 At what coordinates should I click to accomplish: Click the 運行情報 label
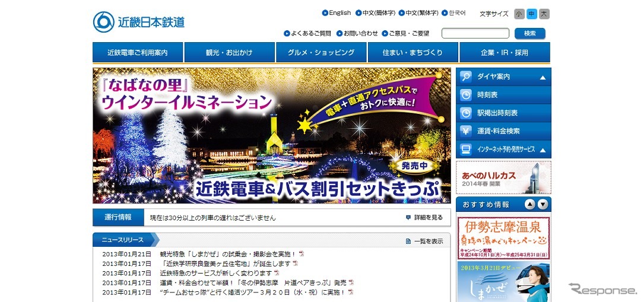coord(118,218)
